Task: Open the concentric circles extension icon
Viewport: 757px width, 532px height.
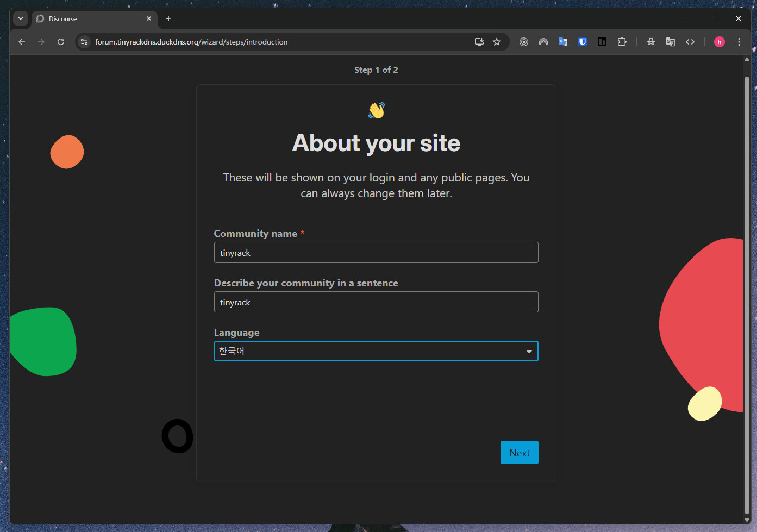Action: pos(524,42)
